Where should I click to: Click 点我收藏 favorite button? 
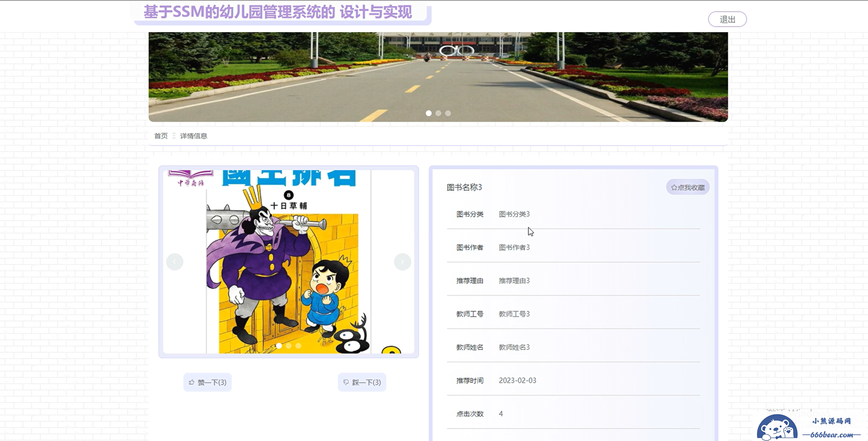point(688,187)
